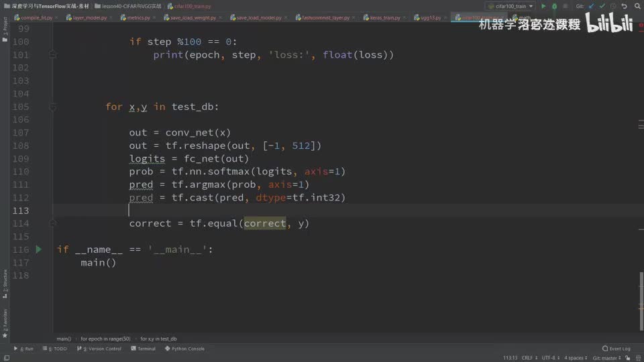Click cifar100_train.py in navigation bar
Viewport: 644px width, 362px height.
click(x=189, y=6)
